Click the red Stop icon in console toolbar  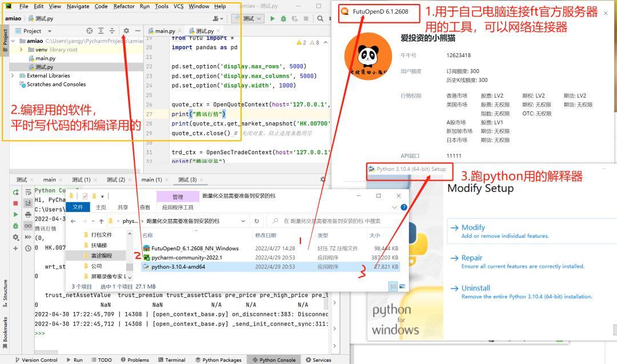pos(15,203)
